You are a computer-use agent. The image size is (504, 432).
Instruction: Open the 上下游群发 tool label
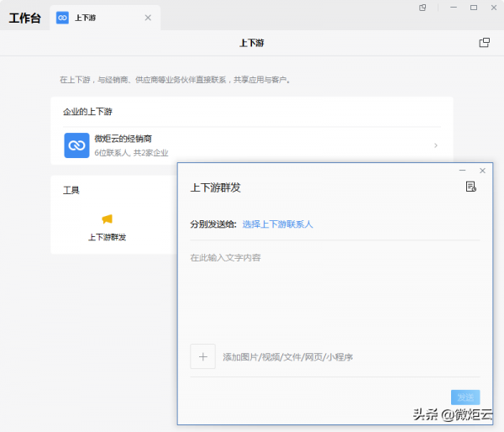[x=107, y=237]
